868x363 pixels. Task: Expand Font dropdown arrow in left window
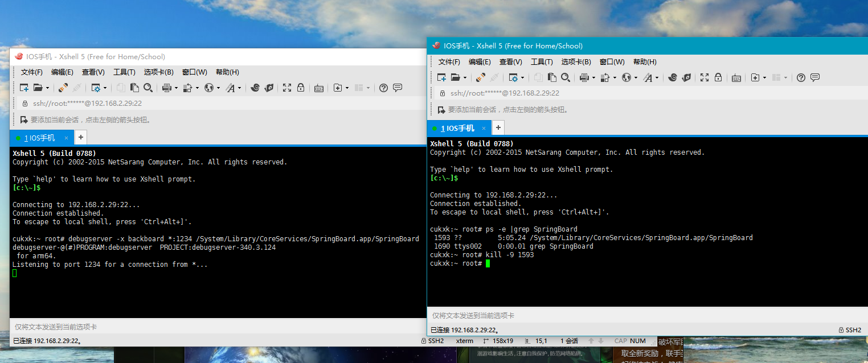tap(239, 88)
